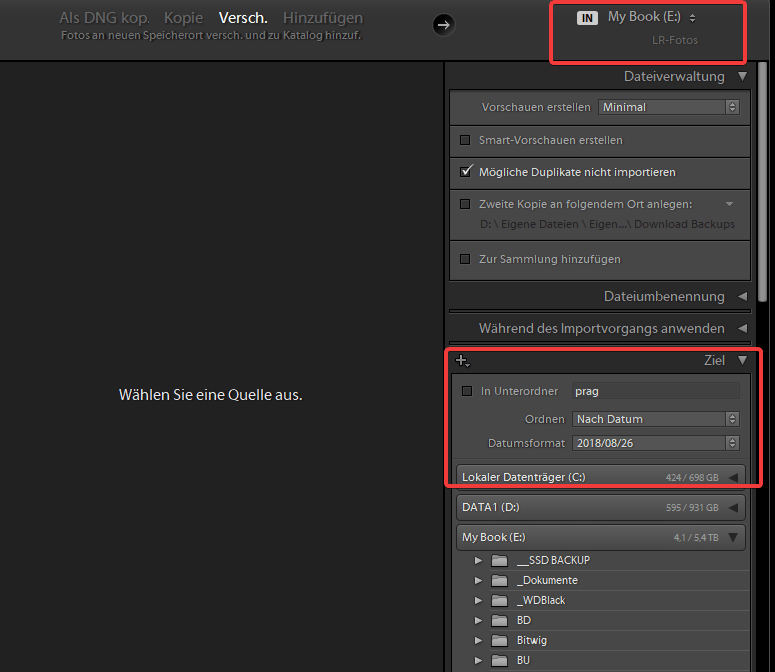The width and height of the screenshot is (775, 672).
Task: Click the plus icon in Ziel panel
Action: click(x=462, y=361)
